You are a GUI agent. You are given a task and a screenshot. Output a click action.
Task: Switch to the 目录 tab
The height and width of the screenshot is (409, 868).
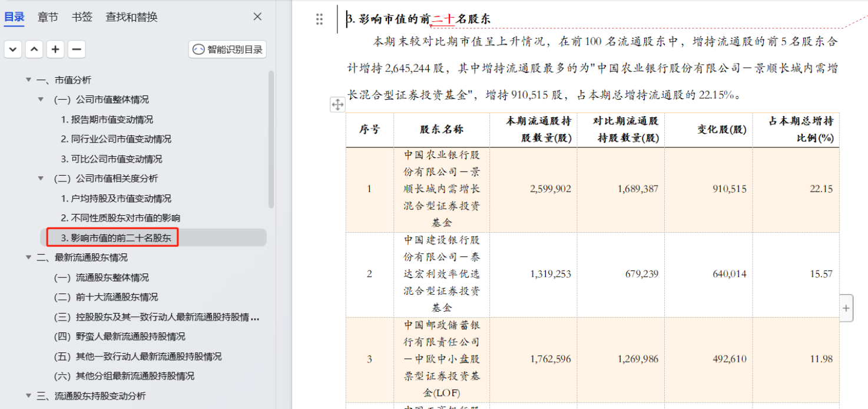point(14,17)
